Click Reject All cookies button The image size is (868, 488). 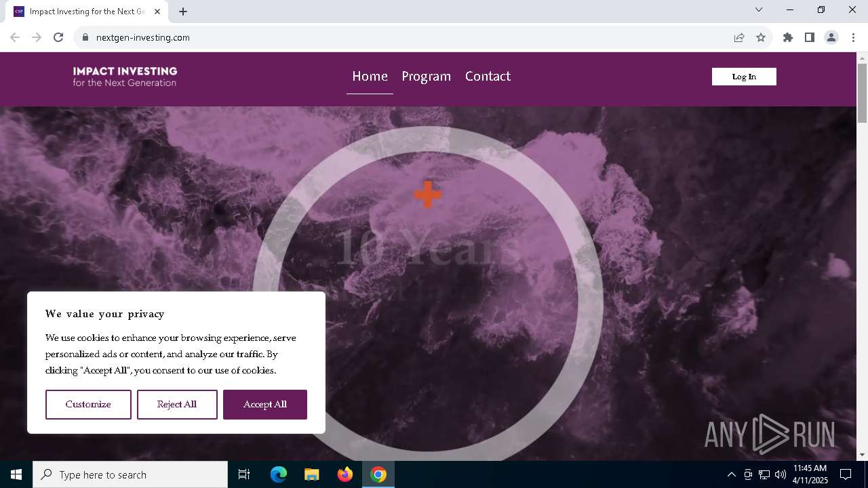click(x=177, y=404)
